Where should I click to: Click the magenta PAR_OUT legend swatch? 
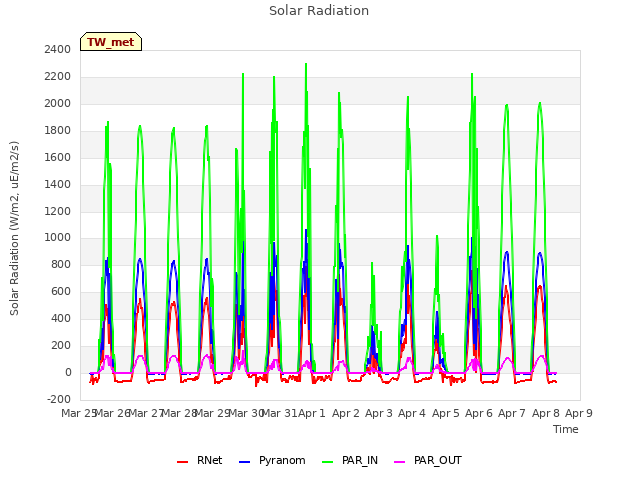[400, 462]
